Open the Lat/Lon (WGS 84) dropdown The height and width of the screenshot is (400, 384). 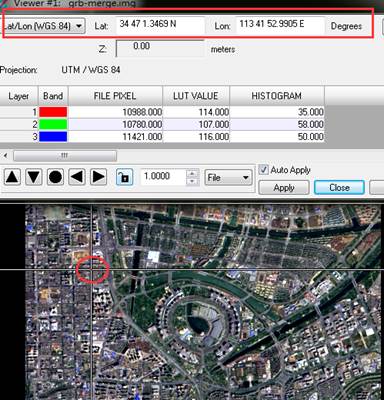43,26
